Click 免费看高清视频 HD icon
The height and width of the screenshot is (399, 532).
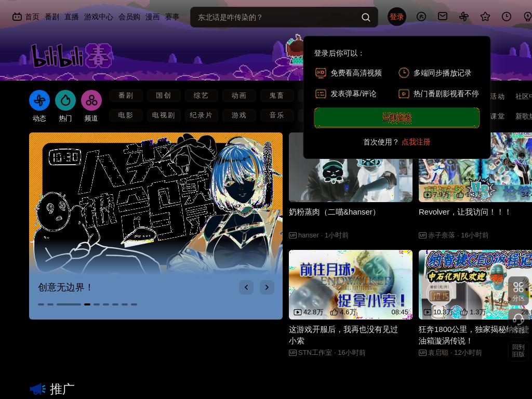pyautogui.click(x=321, y=73)
